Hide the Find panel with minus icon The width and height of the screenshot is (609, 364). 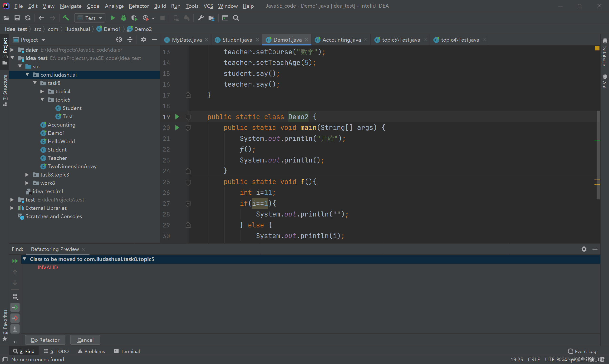click(595, 249)
